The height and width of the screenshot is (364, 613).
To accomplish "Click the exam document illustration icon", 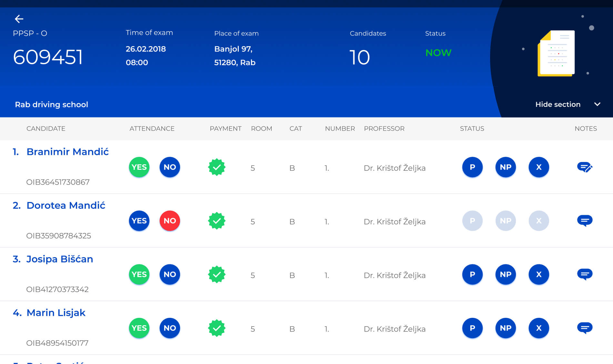I will [556, 54].
